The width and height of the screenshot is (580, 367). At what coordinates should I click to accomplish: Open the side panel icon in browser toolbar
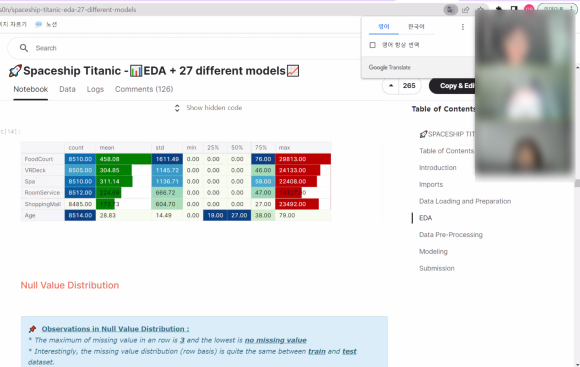point(514,9)
